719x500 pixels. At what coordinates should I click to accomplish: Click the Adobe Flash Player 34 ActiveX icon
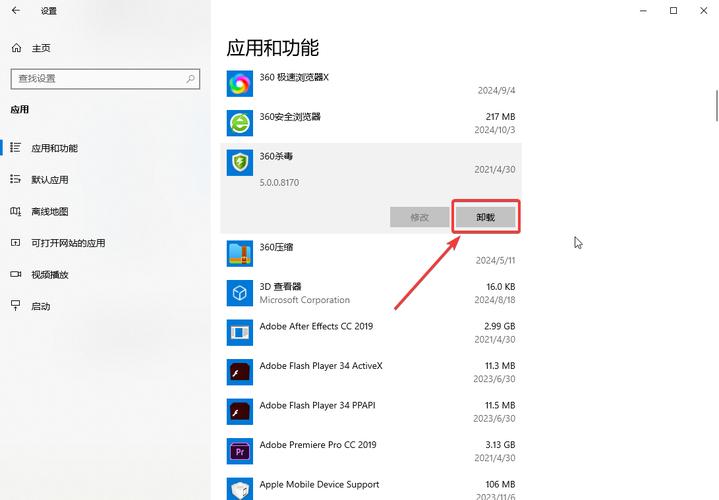tap(240, 372)
